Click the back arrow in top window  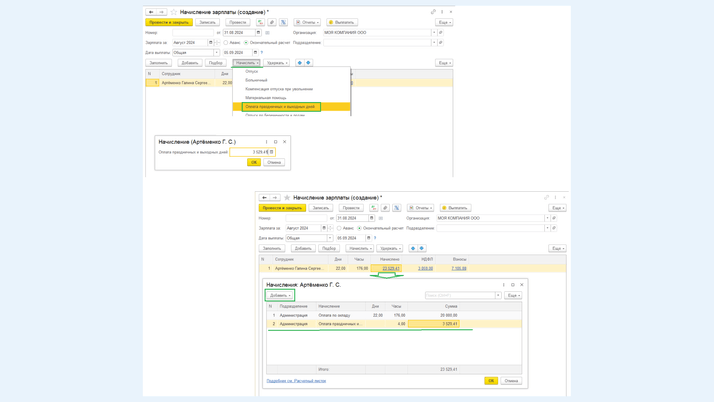tap(151, 12)
